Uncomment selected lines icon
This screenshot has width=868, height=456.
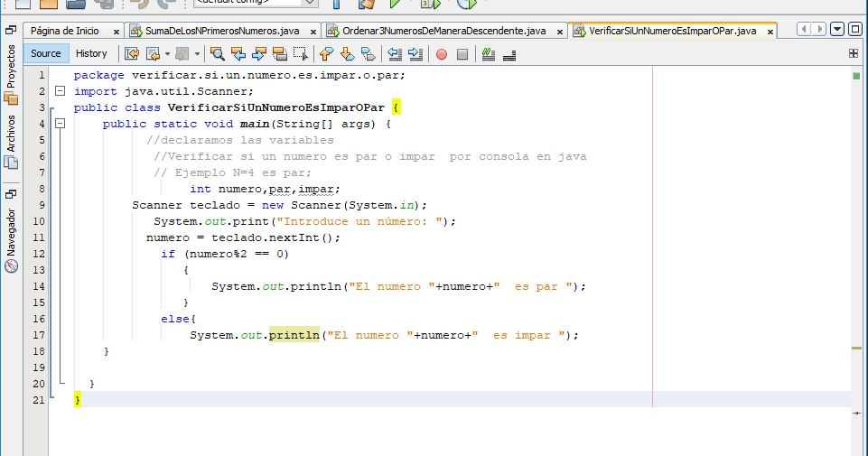(x=509, y=54)
